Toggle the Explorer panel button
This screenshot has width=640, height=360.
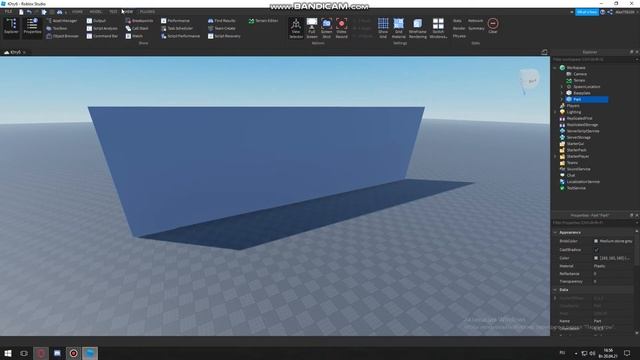(11, 28)
